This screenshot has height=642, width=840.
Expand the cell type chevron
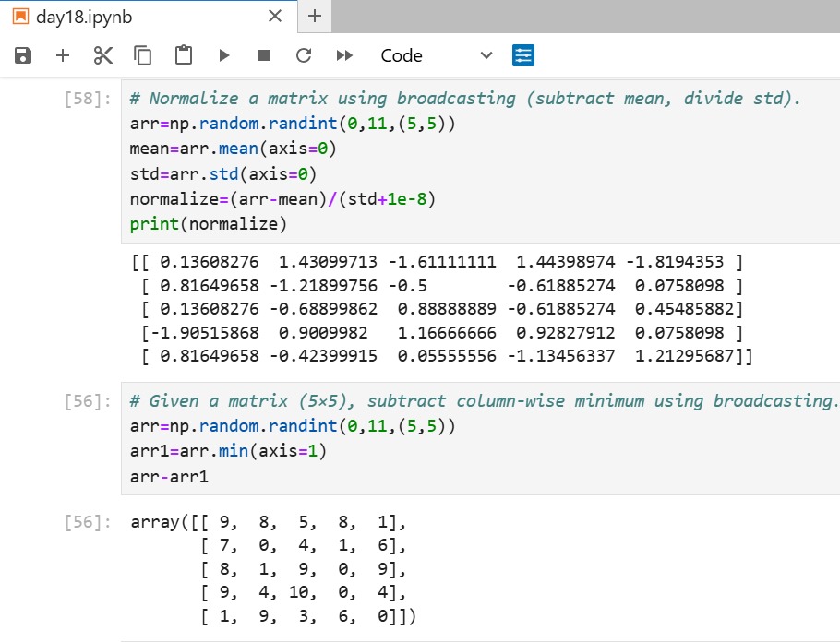[486, 55]
